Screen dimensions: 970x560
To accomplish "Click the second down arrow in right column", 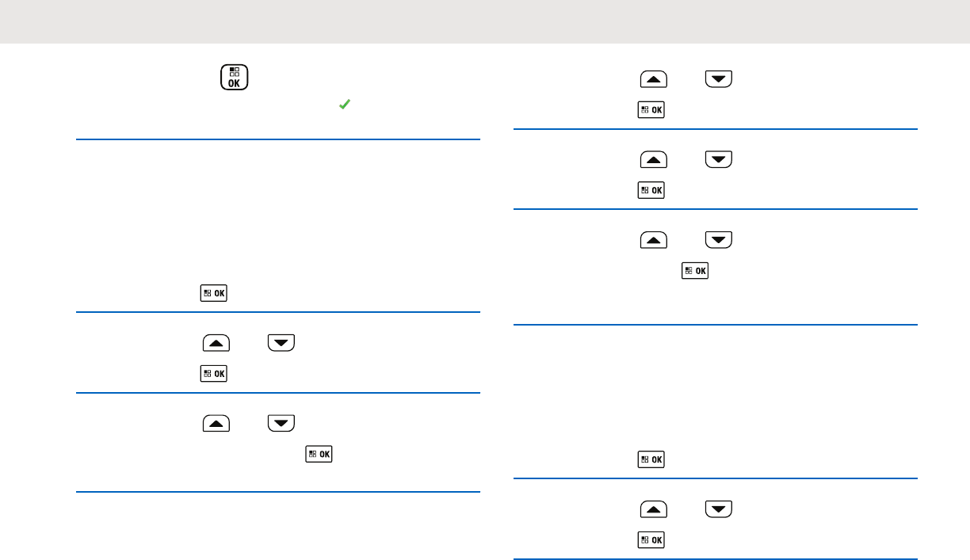I will tap(719, 160).
